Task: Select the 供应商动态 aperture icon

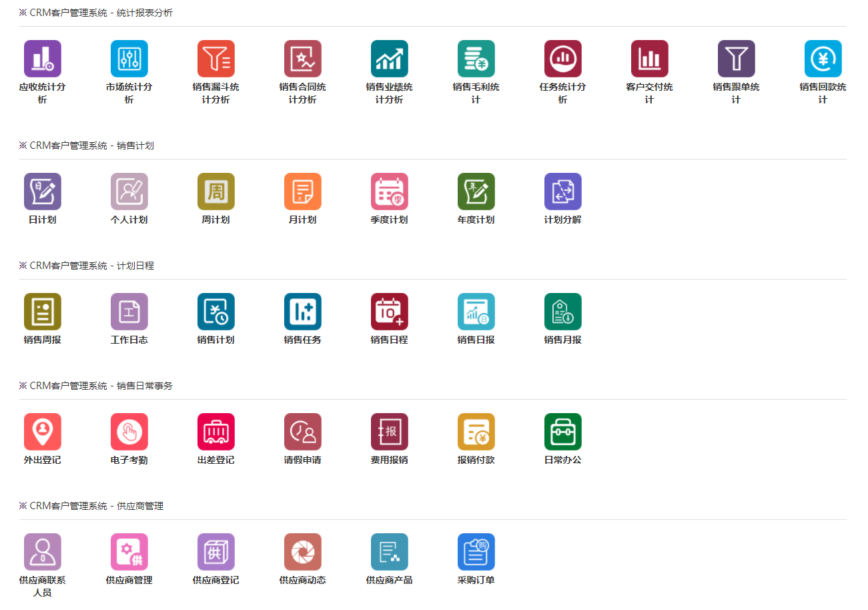Action: tap(302, 552)
